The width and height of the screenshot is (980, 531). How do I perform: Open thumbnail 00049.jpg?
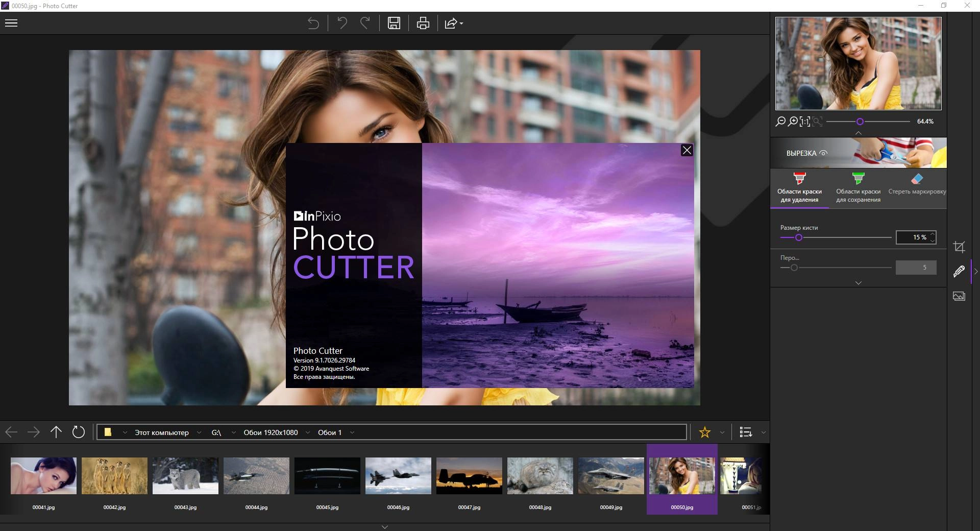pos(611,476)
